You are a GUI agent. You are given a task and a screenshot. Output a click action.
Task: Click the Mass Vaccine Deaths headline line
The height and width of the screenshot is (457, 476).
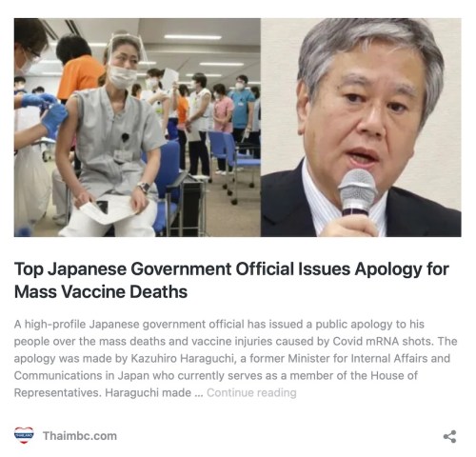pyautogui.click(x=101, y=291)
